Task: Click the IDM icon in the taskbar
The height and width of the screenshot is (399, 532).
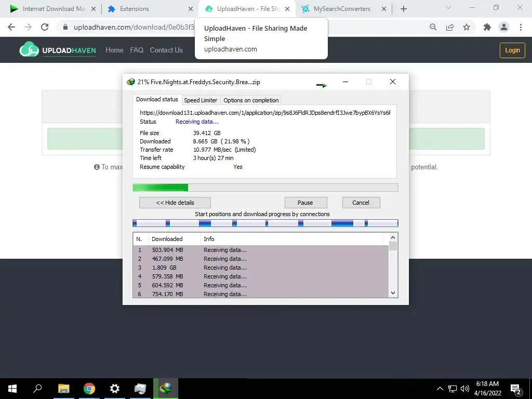Action: pos(166,389)
